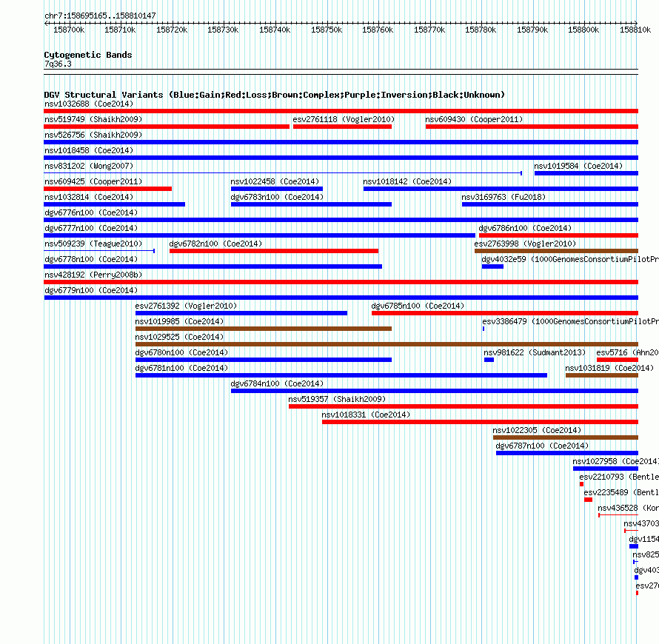Select nsv1022305 (Coe2014) label

coord(537,430)
